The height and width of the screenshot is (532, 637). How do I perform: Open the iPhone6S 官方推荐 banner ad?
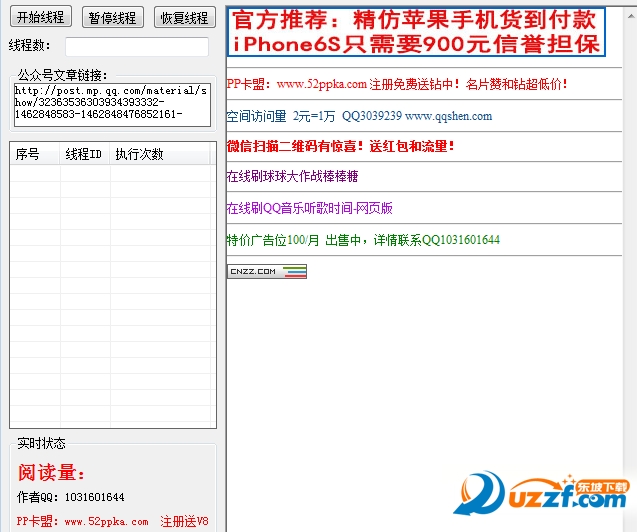[416, 32]
